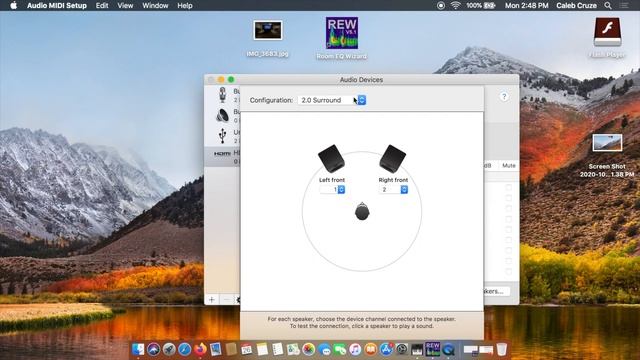Screen dimensions: 640x360
Task: Open QuickTime Player from the Dock
Action: 448,349
